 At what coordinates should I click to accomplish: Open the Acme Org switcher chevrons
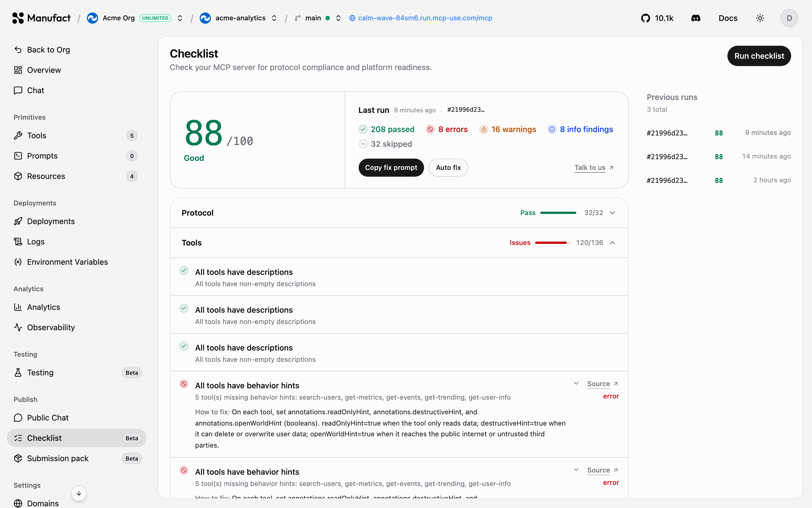[180, 18]
